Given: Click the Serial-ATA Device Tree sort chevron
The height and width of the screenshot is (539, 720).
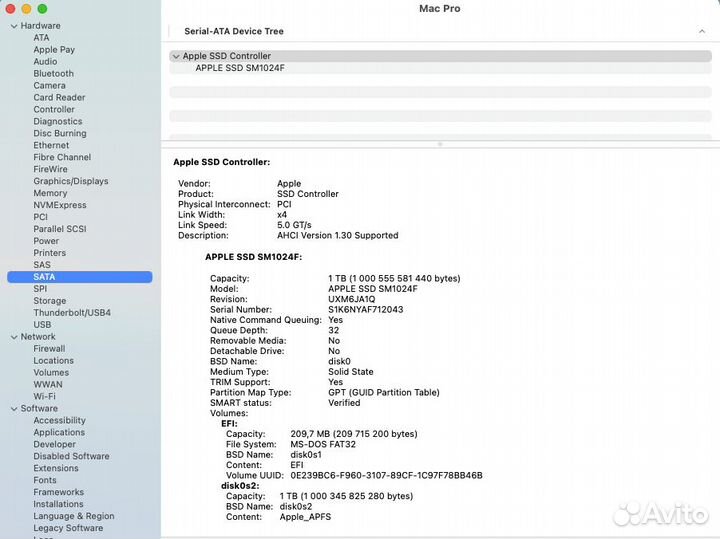Looking at the screenshot, I should (x=702, y=31).
